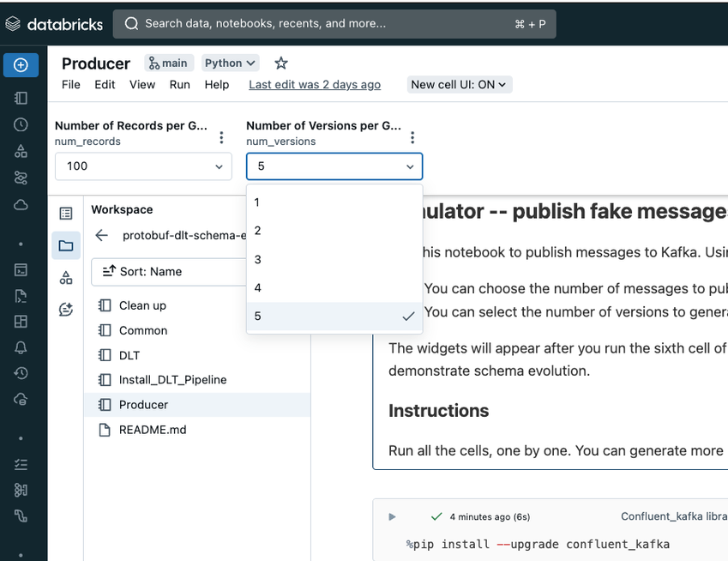Click the protobuf-dlt-schema folder path

[x=184, y=235]
